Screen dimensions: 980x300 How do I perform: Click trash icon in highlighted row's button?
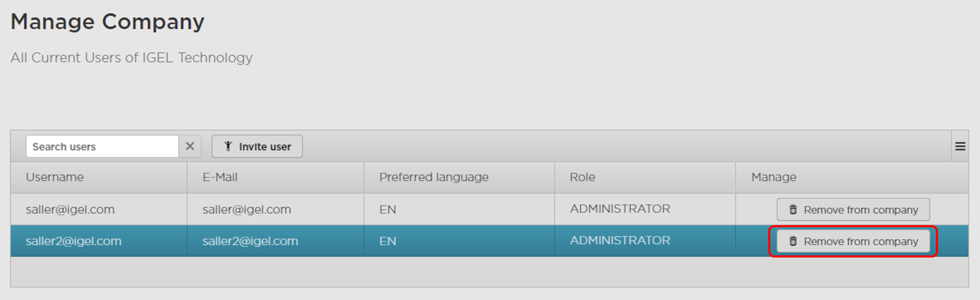coord(793,241)
